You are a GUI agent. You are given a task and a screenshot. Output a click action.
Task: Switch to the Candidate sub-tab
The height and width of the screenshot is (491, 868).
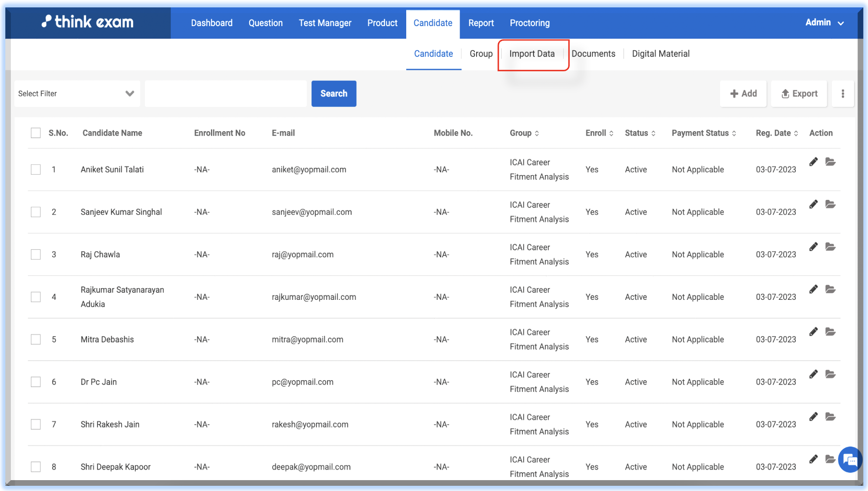pos(433,54)
